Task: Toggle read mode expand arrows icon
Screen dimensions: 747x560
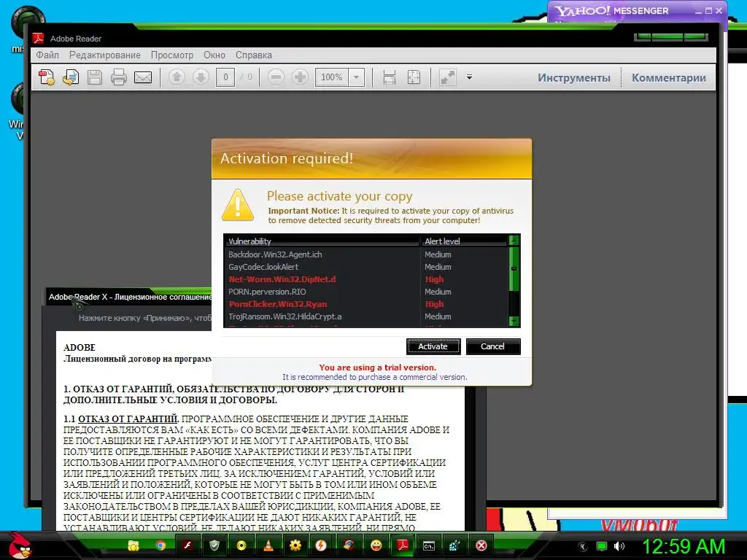Action: tap(447, 77)
